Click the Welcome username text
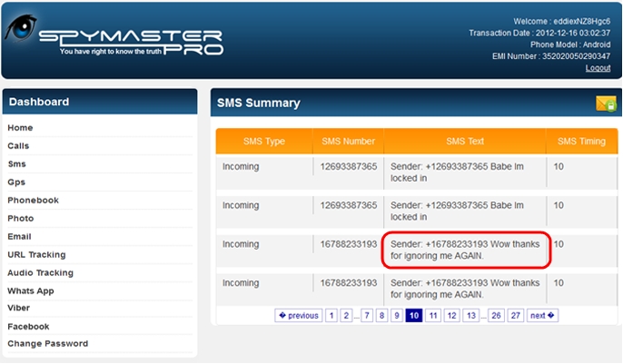Viewport: 623px width, 364px height. 562,22
